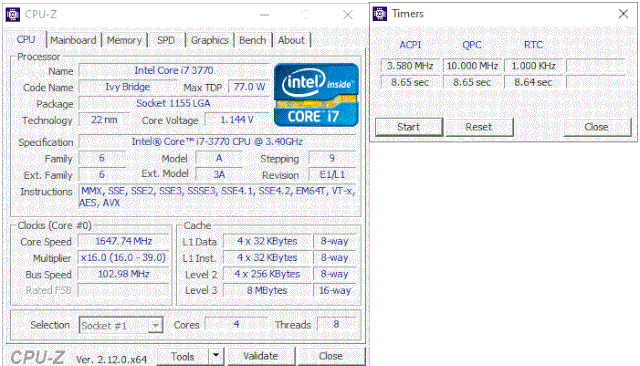The image size is (640, 366).
Task: Click the Model value A
Action: tap(219, 158)
